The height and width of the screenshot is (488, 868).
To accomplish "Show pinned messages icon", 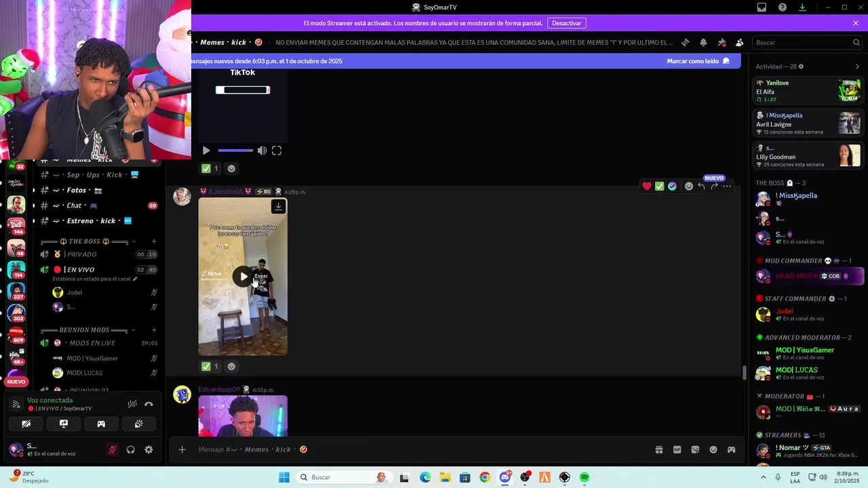I will tap(722, 42).
